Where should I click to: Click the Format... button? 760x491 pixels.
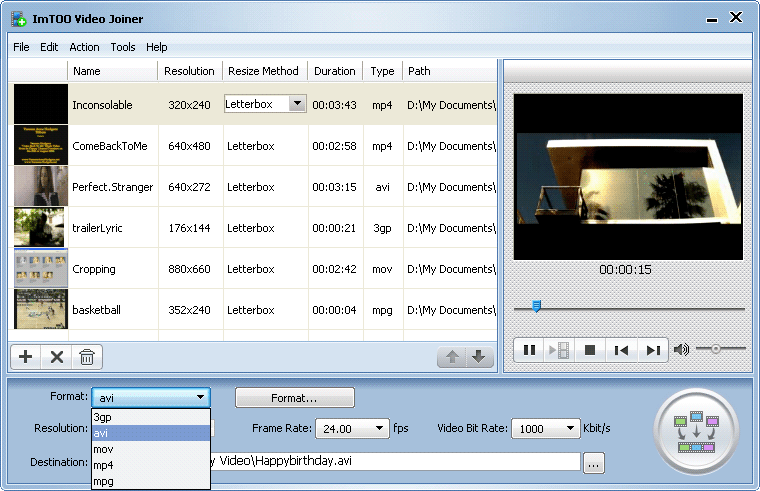[294, 398]
